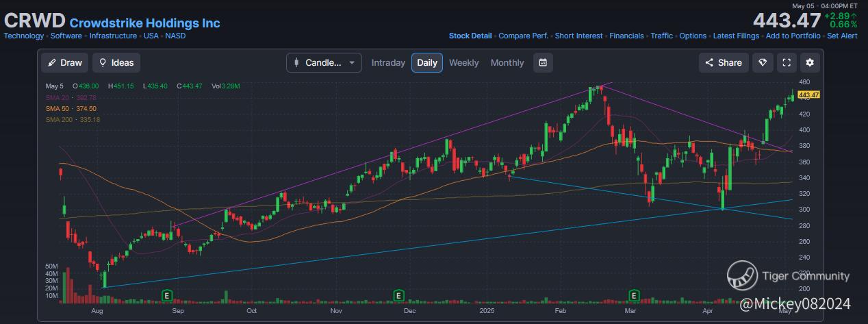
Task: Click the SMA 20 indicator label
Action: pos(71,97)
